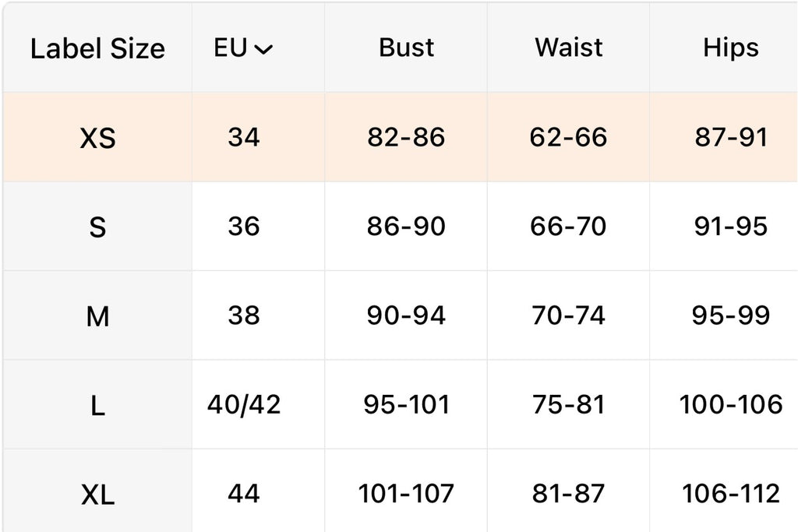Click the Label Size column header
Image resolution: width=798 pixels, height=532 pixels.
tap(97, 48)
